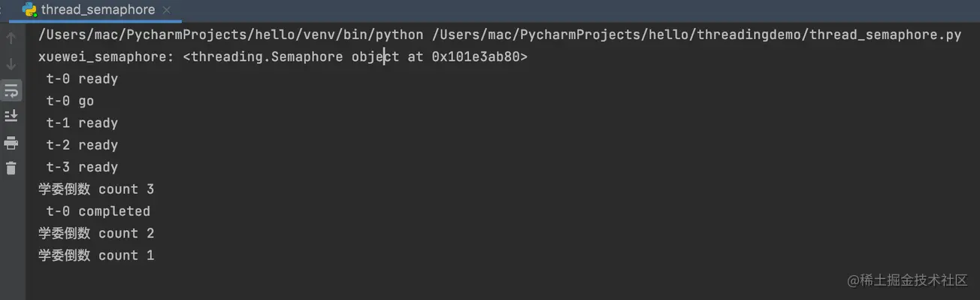Click the 0x101e3ab80 memory address text

tap(476, 56)
